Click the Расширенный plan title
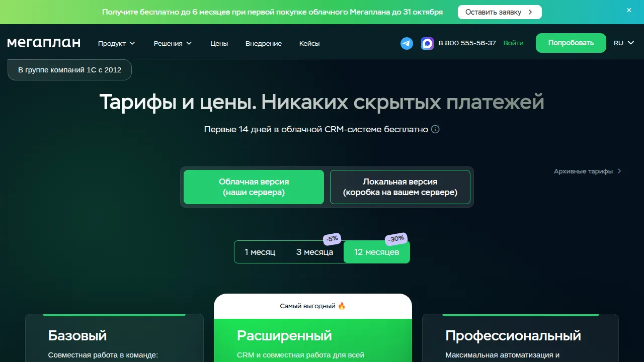This screenshot has width=644, height=362. [284, 335]
